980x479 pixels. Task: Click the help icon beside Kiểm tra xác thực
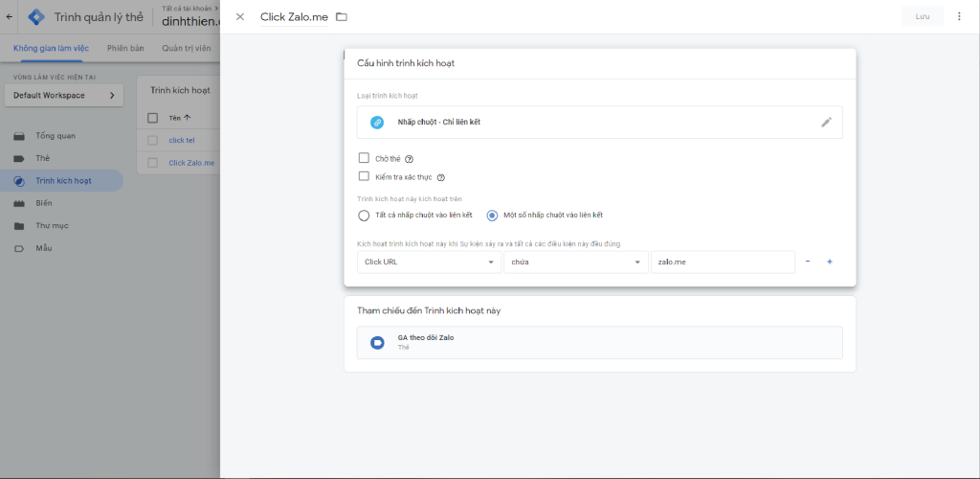[440, 177]
